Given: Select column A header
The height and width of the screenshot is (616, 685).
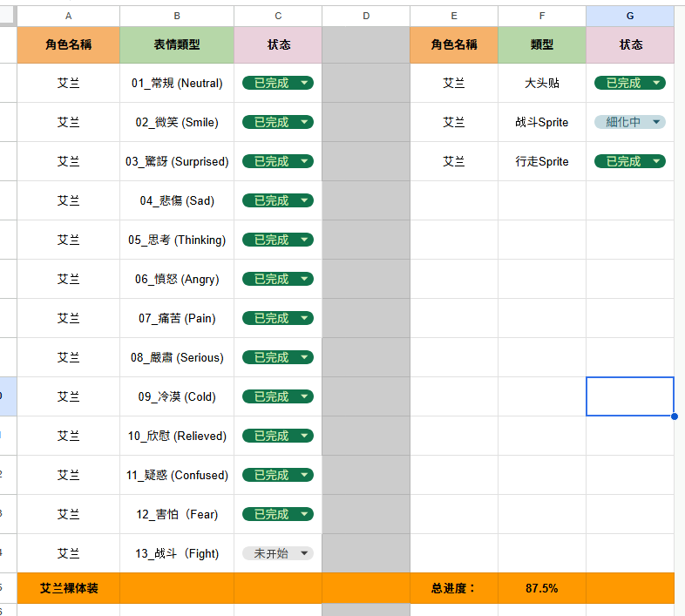Looking at the screenshot, I should coord(69,17).
